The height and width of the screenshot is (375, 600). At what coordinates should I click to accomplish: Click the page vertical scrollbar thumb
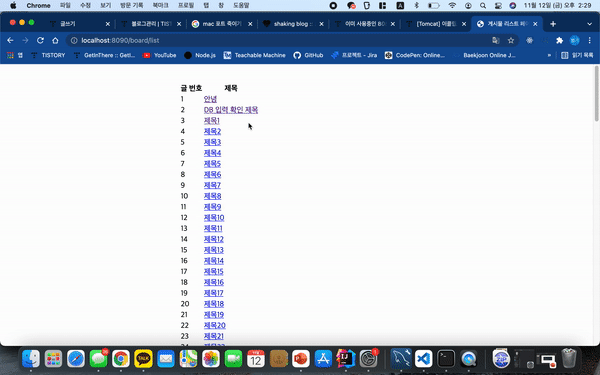click(597, 94)
